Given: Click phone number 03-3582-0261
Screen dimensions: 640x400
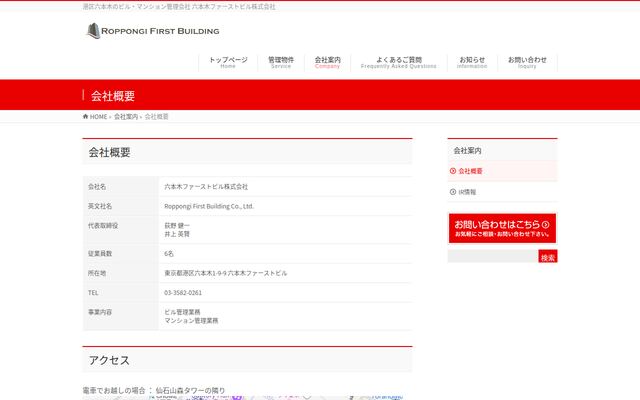Looking at the screenshot, I should pyautogui.click(x=183, y=293).
